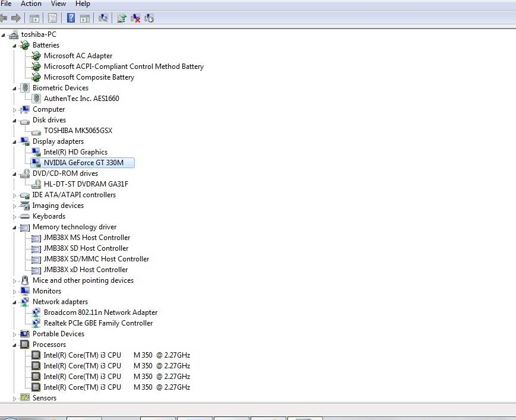Click the AuthenTec AES1660 fingerprint icon
The height and width of the screenshot is (420, 516).
(x=36, y=99)
